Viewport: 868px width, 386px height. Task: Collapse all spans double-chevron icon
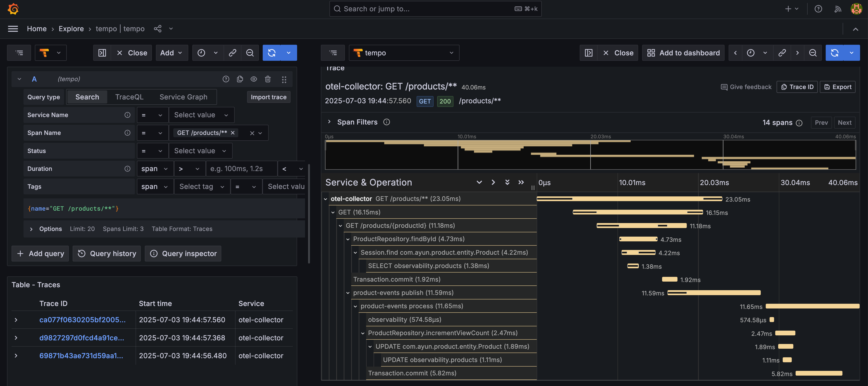507,182
